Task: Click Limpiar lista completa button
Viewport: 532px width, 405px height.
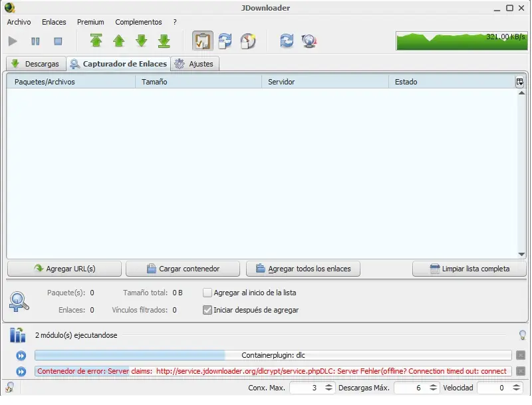Action: tap(469, 269)
